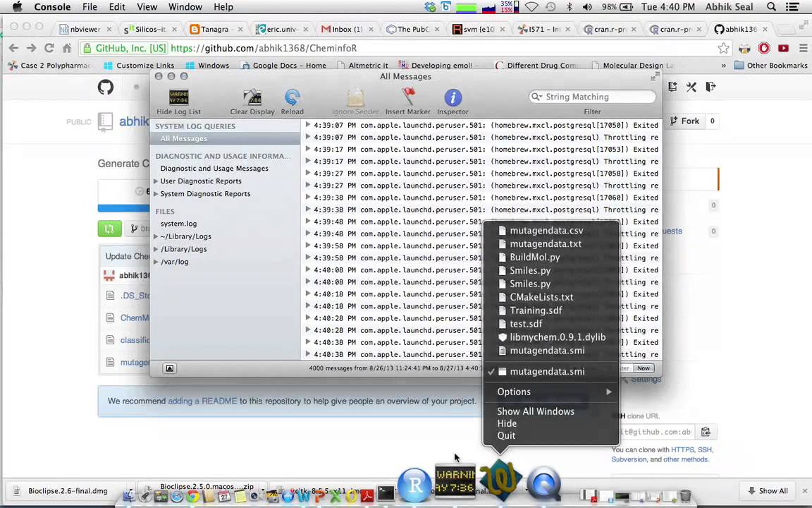Click the Chrome home icon
812x508 pixels.
[x=67, y=48]
